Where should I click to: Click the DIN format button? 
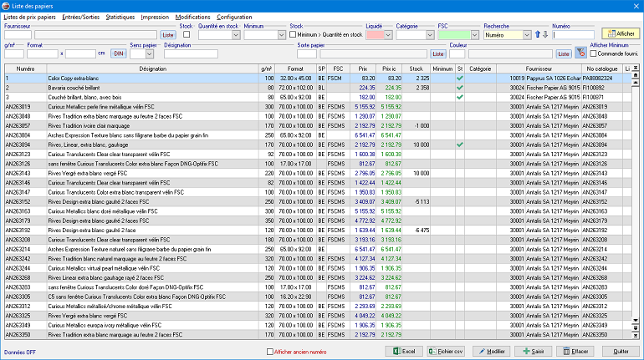click(118, 53)
